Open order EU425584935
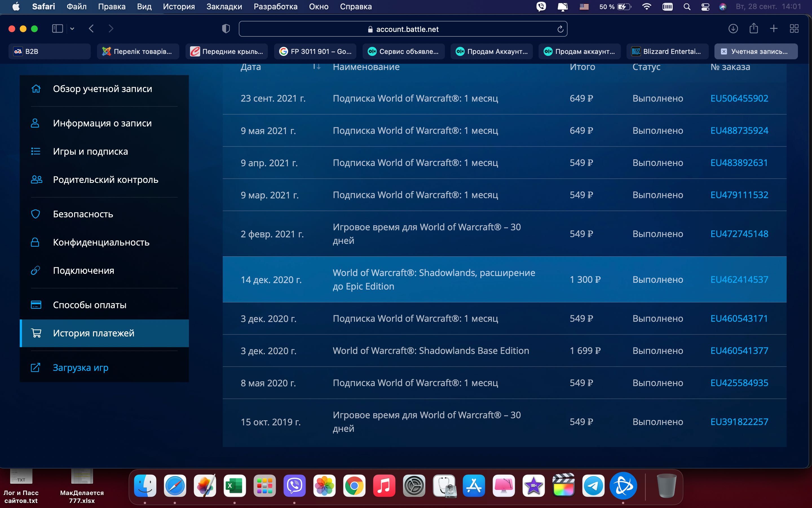The image size is (812, 508). (739, 383)
